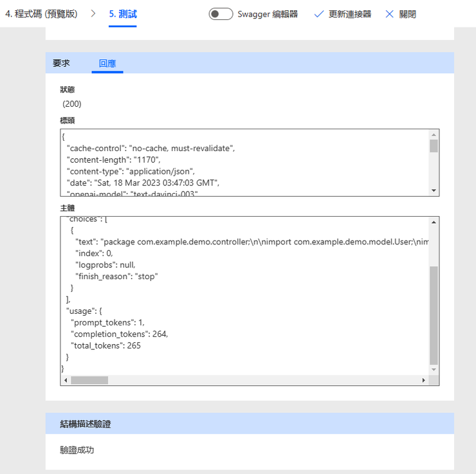
Task: Click up arrow of headers box scrollbar
Action: point(434,134)
